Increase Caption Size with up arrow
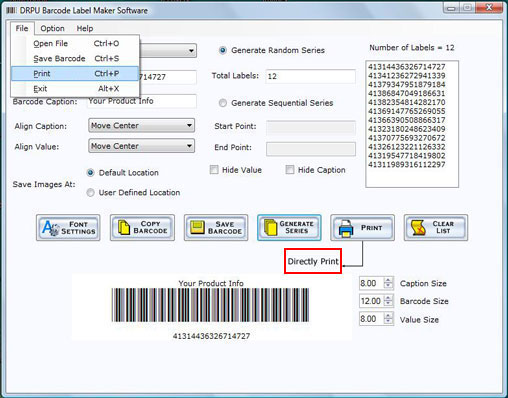 pyautogui.click(x=388, y=280)
